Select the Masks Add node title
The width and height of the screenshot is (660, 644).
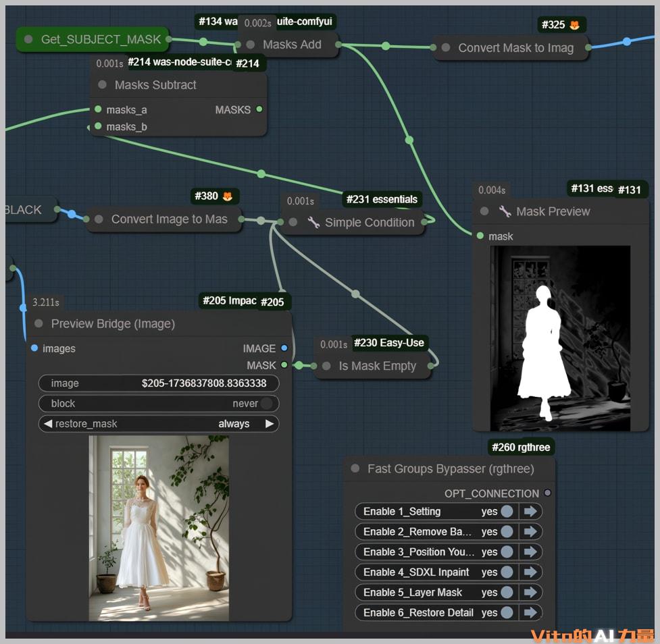coord(292,44)
